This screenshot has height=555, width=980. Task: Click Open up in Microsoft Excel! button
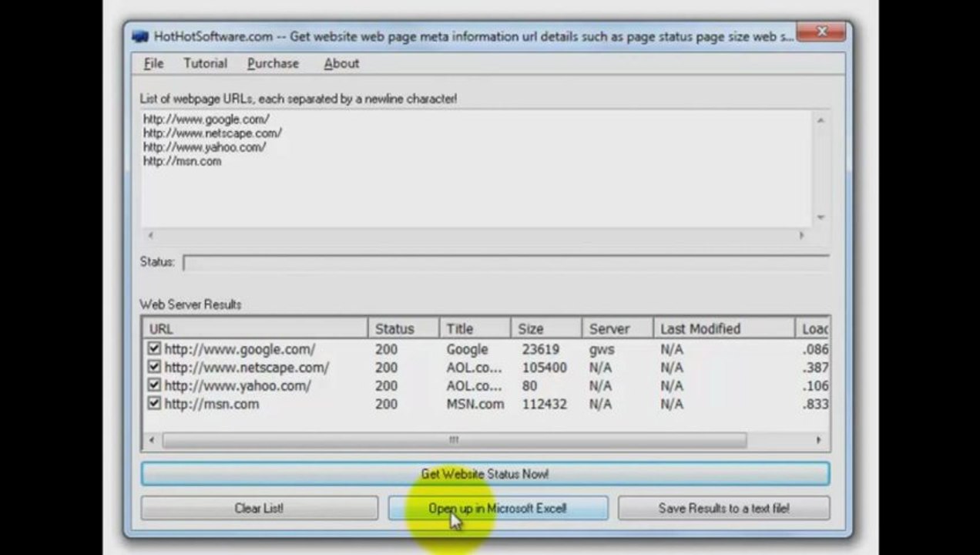[x=498, y=508]
